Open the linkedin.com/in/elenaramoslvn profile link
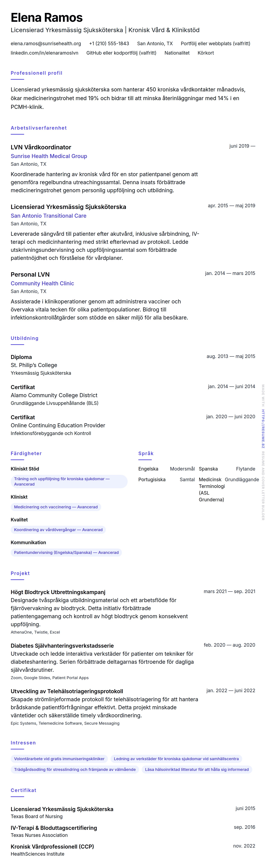266x868 pixels. point(45,53)
